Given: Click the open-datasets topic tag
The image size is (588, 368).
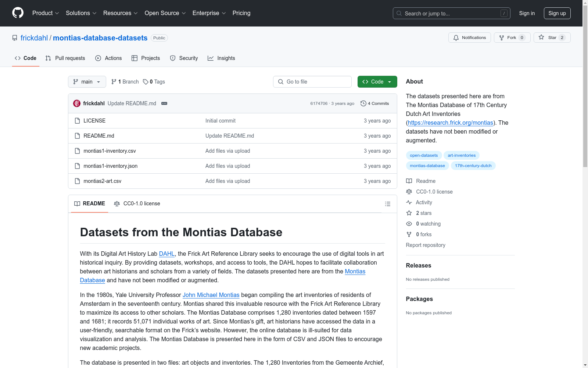Looking at the screenshot, I should [x=424, y=155].
